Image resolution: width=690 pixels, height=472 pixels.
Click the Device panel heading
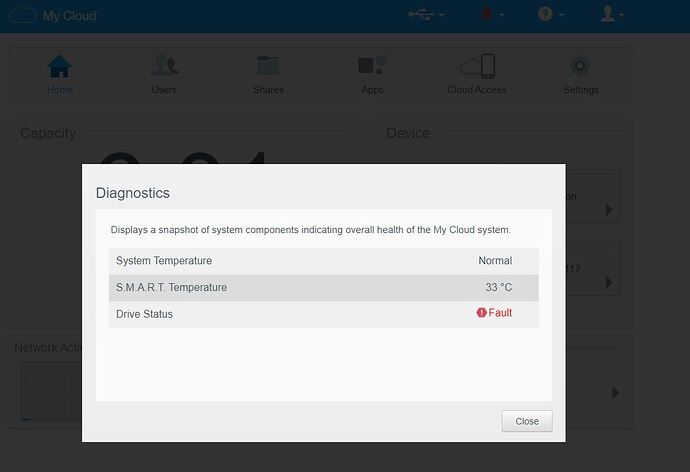[408, 133]
